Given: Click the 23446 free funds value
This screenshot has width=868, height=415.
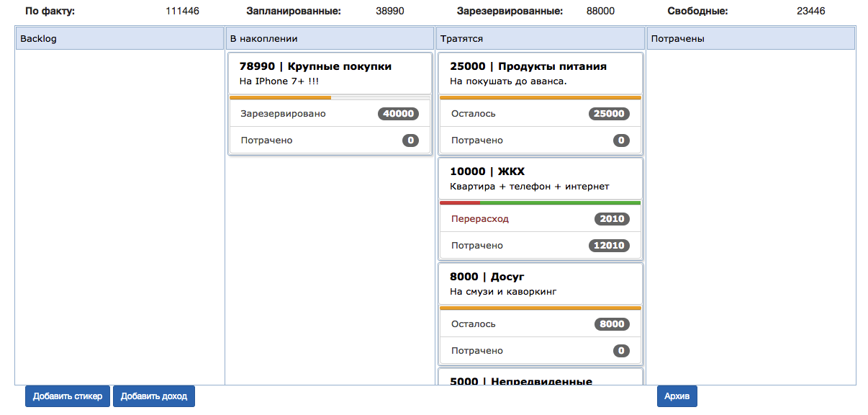Looking at the screenshot, I should coord(811,12).
